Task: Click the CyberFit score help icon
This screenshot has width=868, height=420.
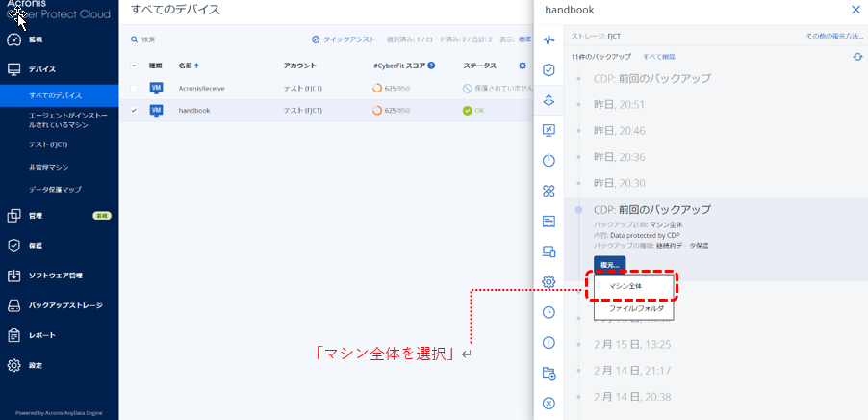Action: click(x=432, y=66)
